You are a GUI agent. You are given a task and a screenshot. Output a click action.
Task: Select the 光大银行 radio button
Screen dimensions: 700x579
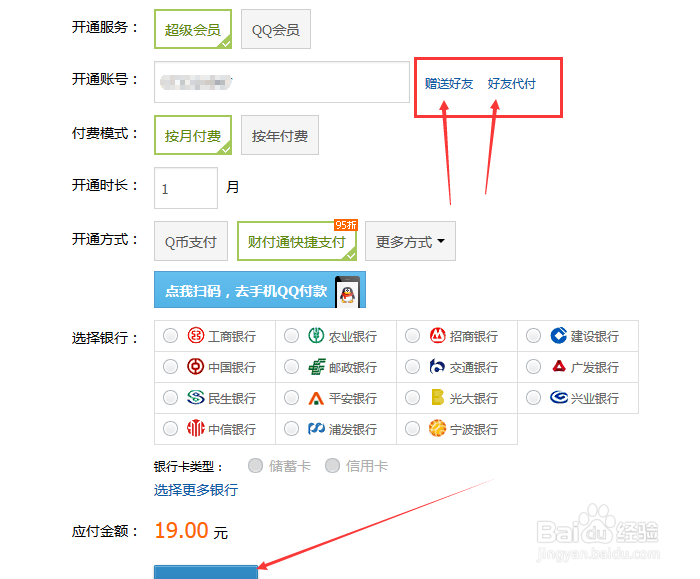click(x=412, y=398)
